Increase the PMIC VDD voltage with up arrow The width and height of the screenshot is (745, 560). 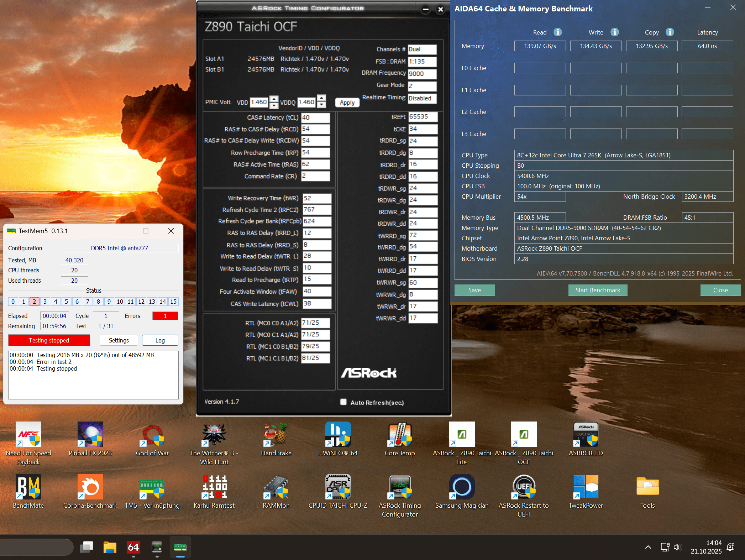coord(274,99)
